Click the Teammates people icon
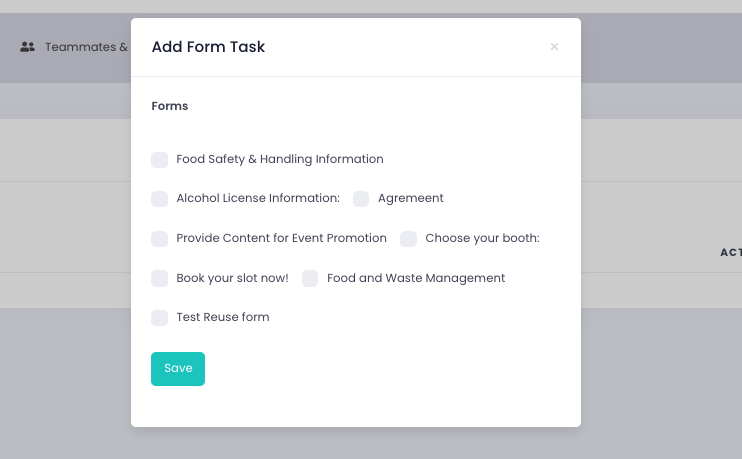The height and width of the screenshot is (459, 742). pos(28,47)
